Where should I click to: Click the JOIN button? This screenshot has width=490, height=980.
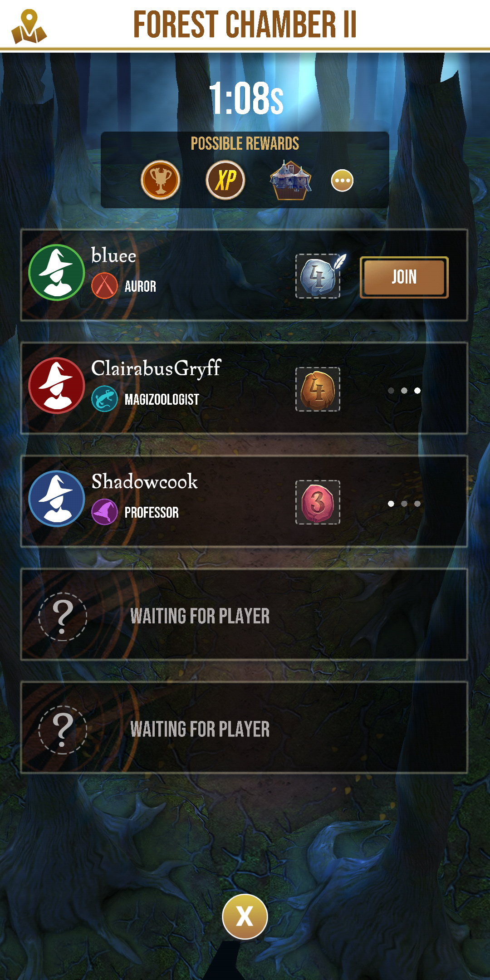404,277
